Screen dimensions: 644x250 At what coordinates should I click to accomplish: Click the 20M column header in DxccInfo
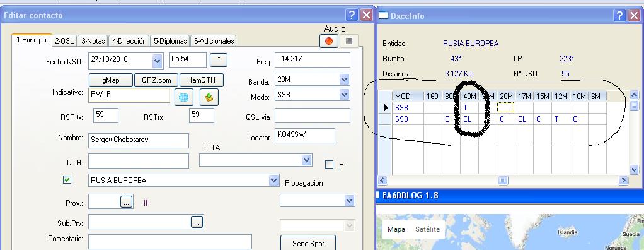click(506, 96)
